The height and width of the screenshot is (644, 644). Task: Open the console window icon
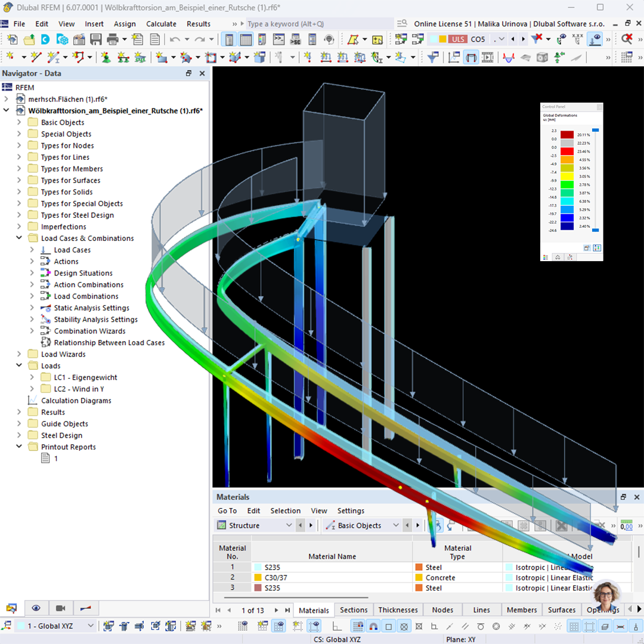[x=279, y=39]
